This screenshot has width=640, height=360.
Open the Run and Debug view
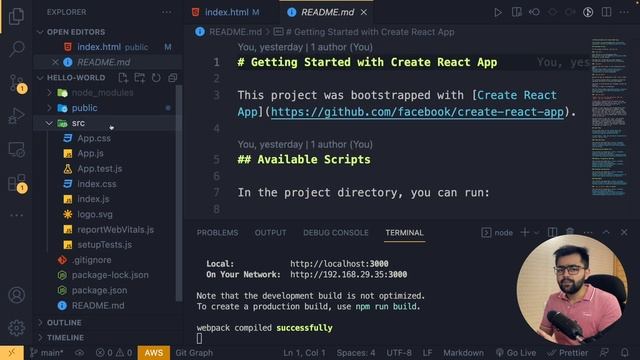coord(16,116)
